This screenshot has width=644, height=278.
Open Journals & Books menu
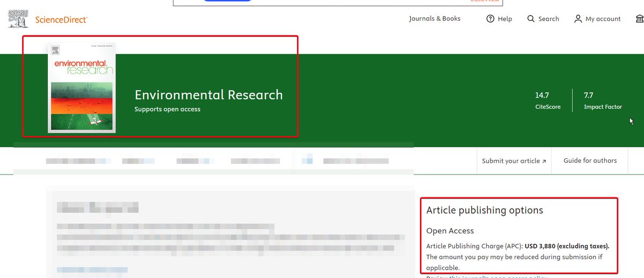[435, 18]
